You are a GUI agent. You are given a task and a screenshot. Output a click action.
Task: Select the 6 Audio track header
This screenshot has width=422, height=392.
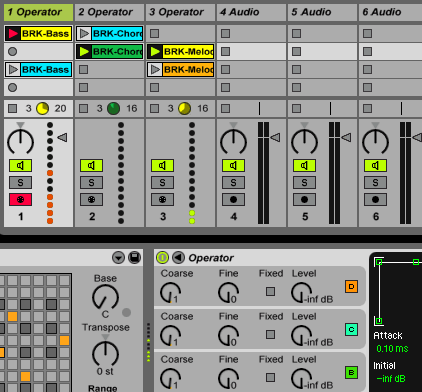click(390, 12)
